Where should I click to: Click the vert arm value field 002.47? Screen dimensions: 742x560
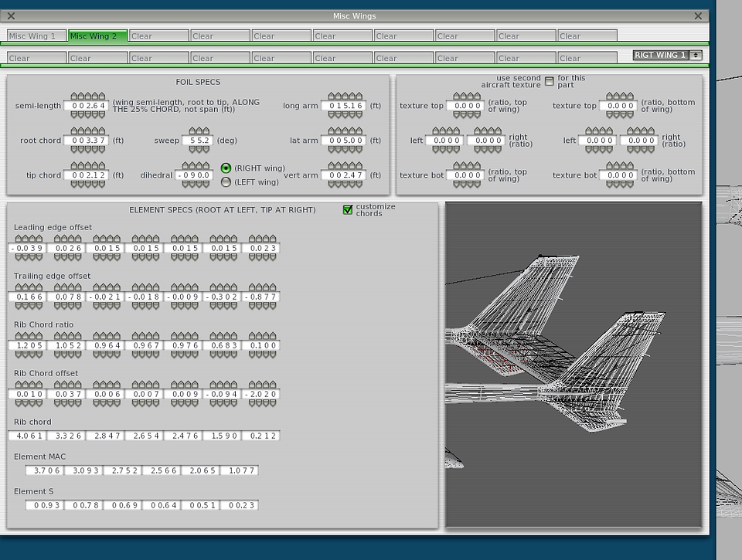point(345,175)
